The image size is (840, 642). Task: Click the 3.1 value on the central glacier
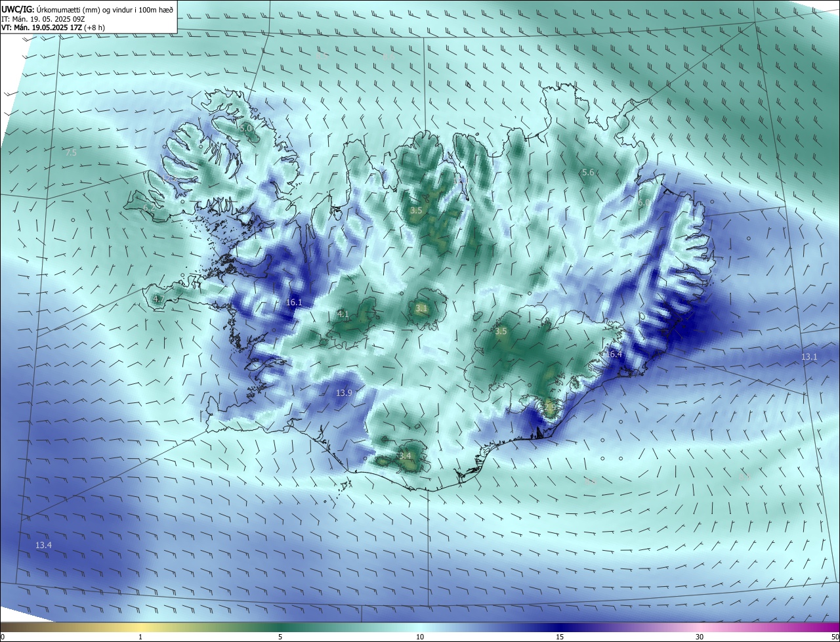pyautogui.click(x=421, y=308)
